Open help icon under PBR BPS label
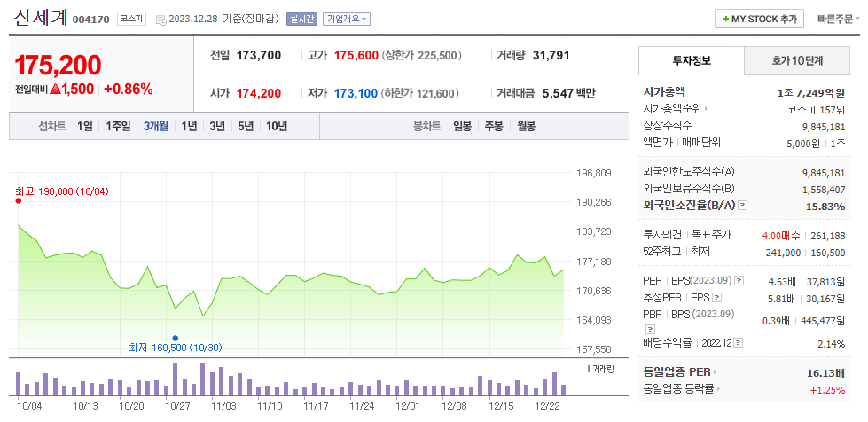868x422 pixels. pos(651,329)
